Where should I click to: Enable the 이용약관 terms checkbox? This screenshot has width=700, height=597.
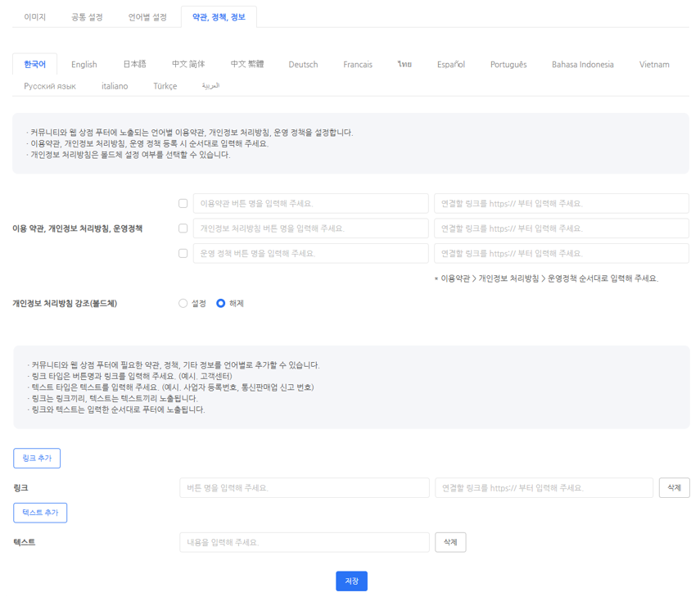pyautogui.click(x=183, y=204)
